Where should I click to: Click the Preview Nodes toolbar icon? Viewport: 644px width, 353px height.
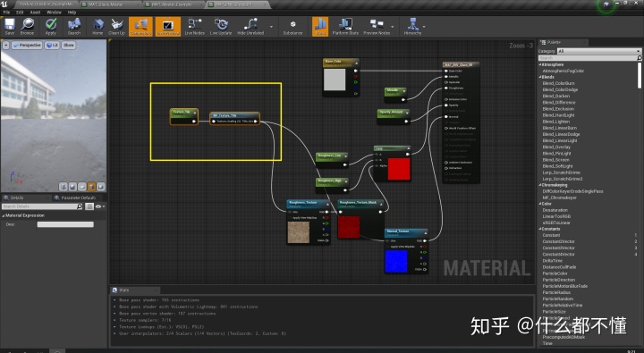click(x=377, y=26)
